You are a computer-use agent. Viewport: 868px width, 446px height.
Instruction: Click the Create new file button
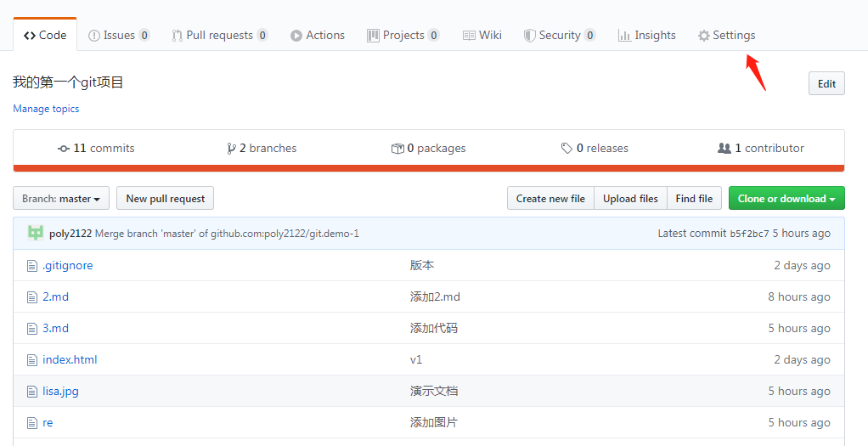[550, 198]
